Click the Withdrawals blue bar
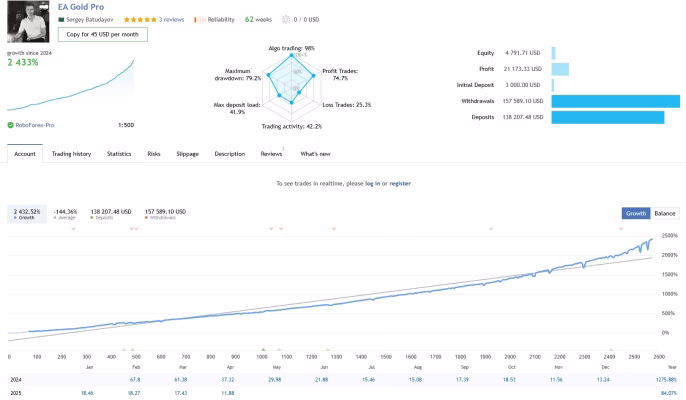The height and width of the screenshot is (400, 686). pyautogui.click(x=616, y=101)
